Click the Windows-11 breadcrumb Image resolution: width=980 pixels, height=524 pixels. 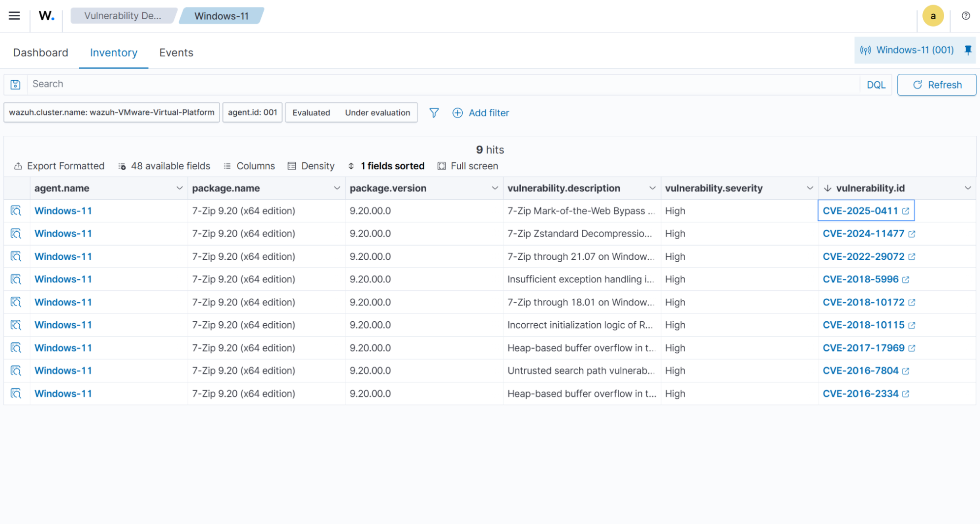(221, 16)
